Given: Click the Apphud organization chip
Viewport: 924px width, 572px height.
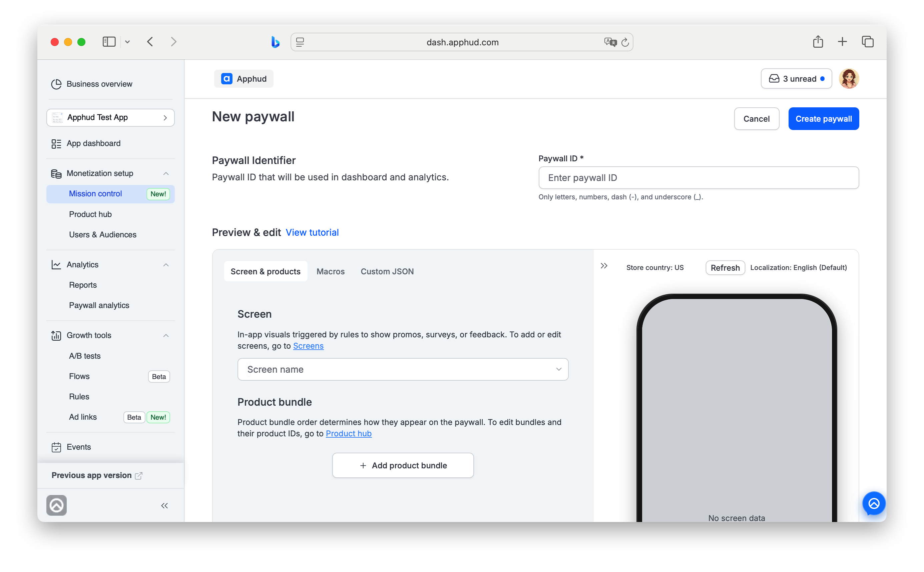Looking at the screenshot, I should [244, 79].
